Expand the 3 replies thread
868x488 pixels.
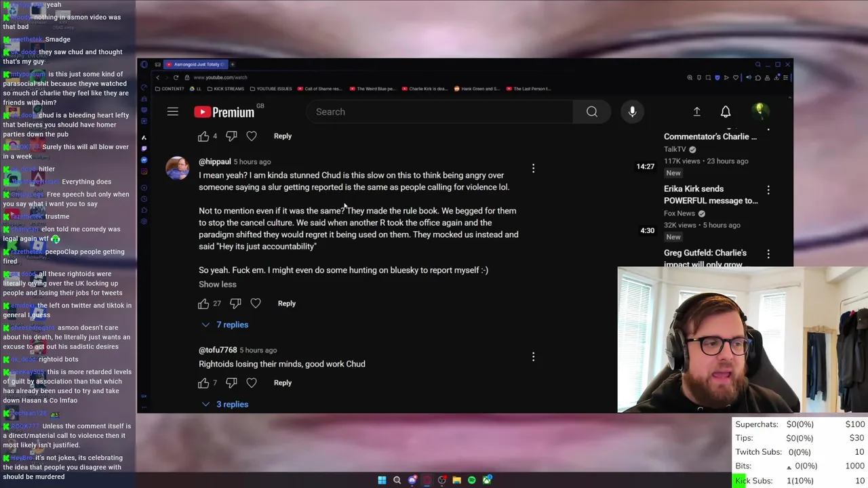click(225, 405)
